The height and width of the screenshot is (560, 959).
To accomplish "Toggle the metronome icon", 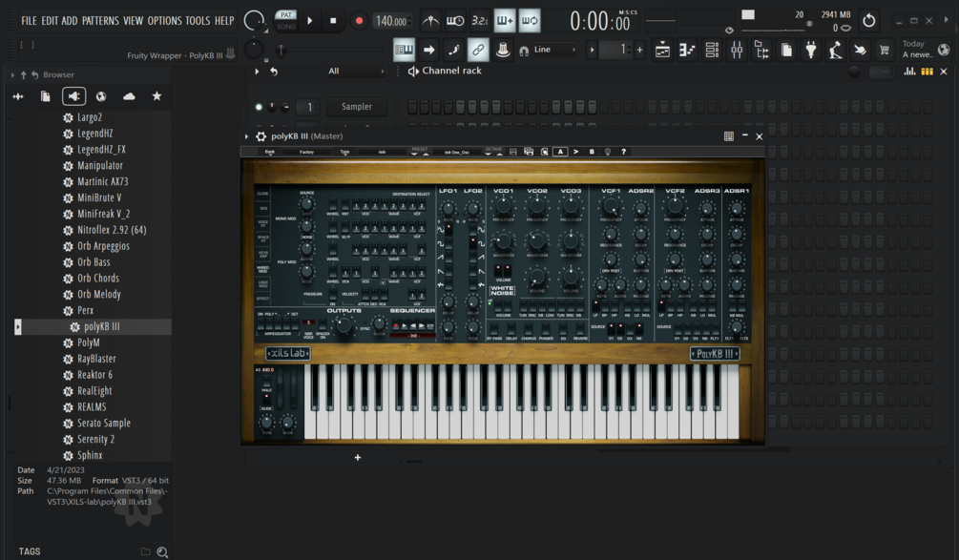I will (x=430, y=21).
